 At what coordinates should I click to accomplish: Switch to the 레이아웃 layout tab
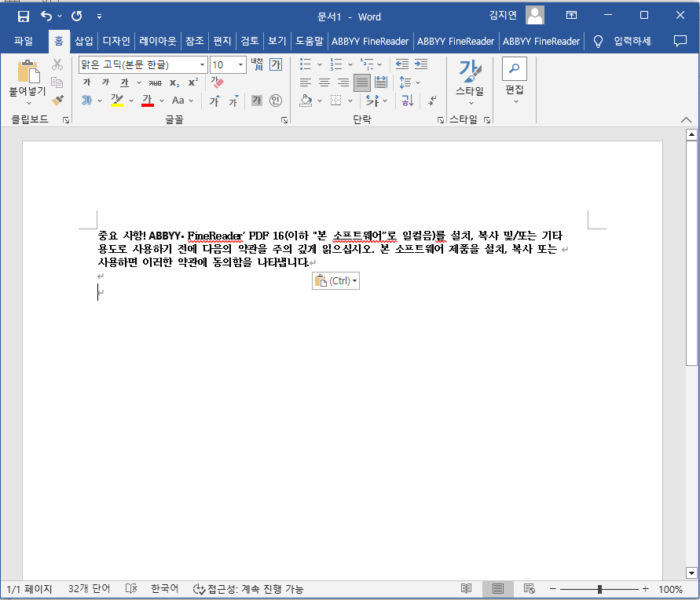click(x=158, y=41)
